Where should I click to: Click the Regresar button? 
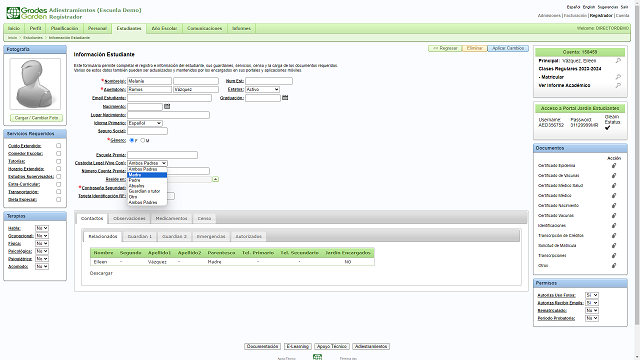pyautogui.click(x=445, y=48)
